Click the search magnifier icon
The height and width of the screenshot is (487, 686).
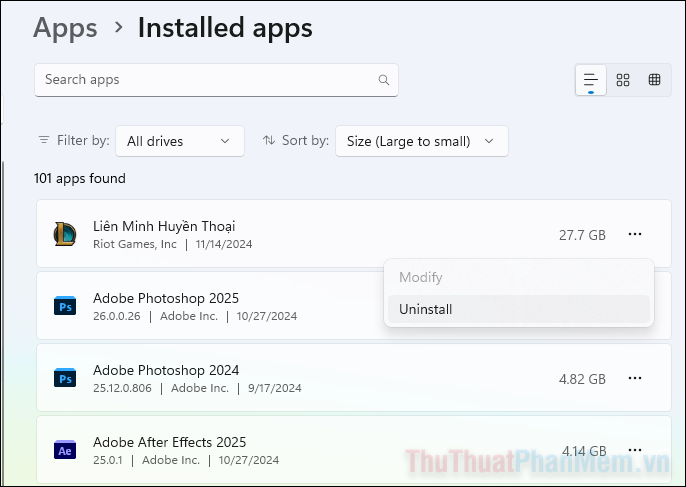click(x=384, y=80)
